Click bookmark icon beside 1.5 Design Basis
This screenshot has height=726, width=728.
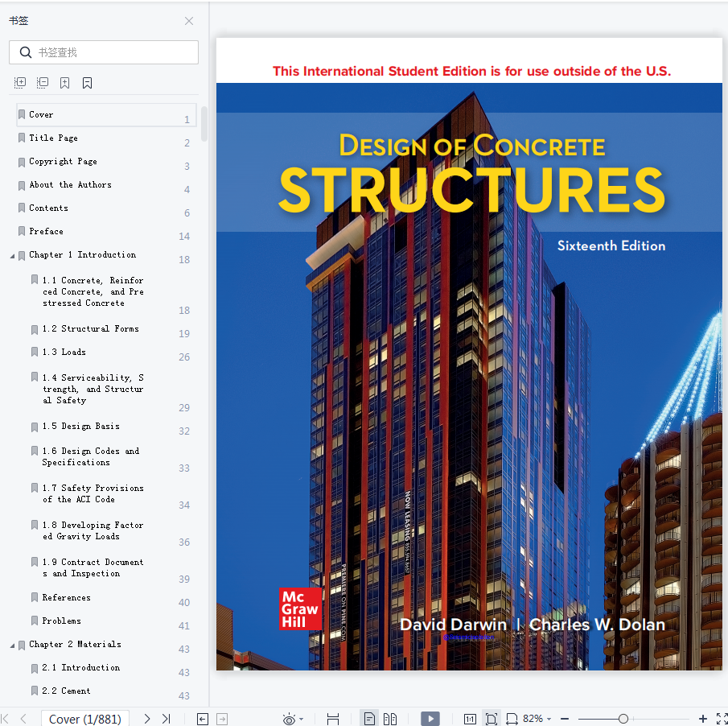point(35,427)
